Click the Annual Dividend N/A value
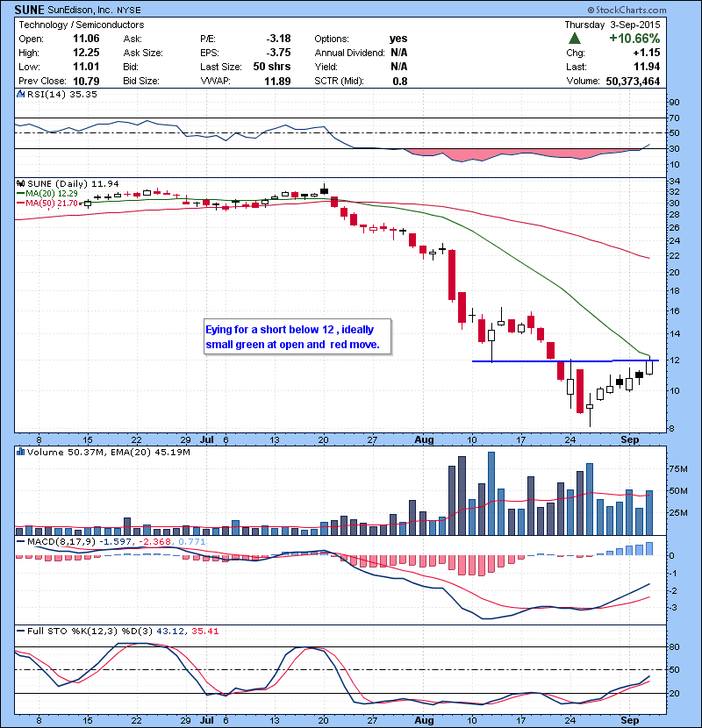This screenshot has height=728, width=702. click(399, 53)
